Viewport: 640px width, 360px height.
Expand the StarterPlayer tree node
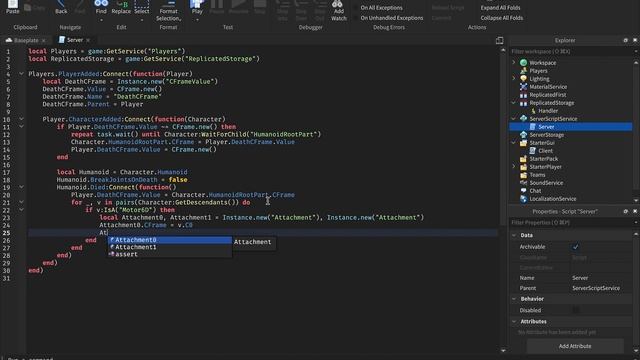514,167
